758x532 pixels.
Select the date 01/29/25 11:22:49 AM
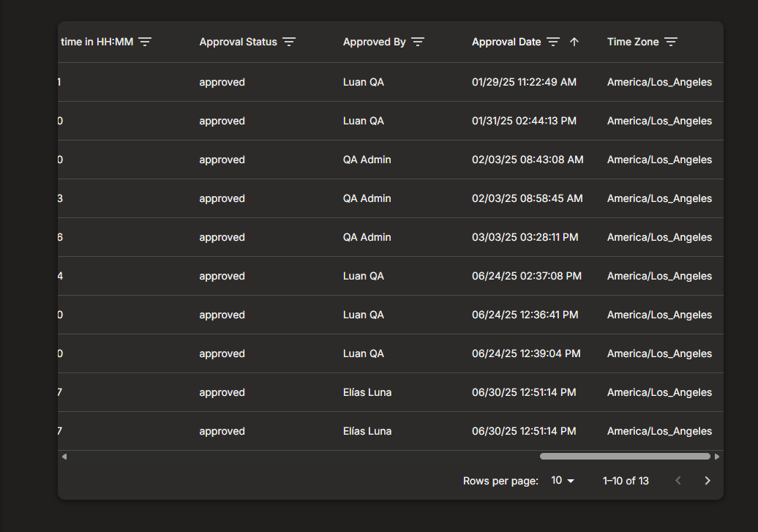pyautogui.click(x=524, y=82)
